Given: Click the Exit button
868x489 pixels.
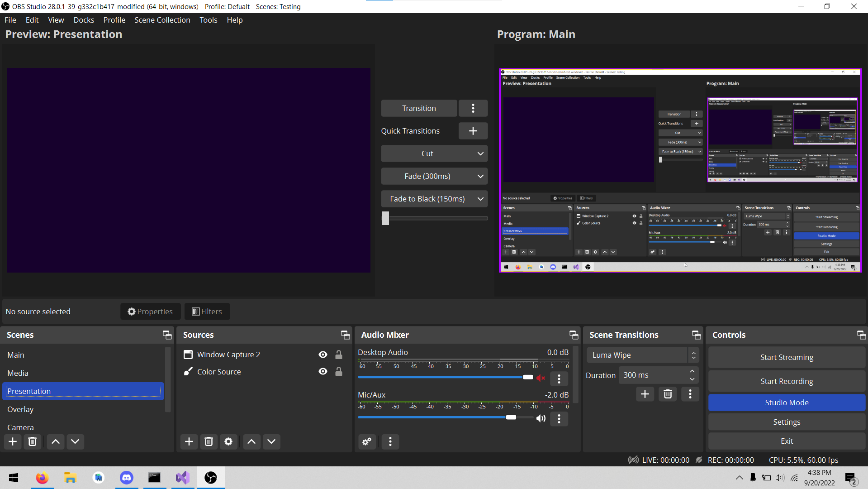Looking at the screenshot, I should (x=787, y=441).
